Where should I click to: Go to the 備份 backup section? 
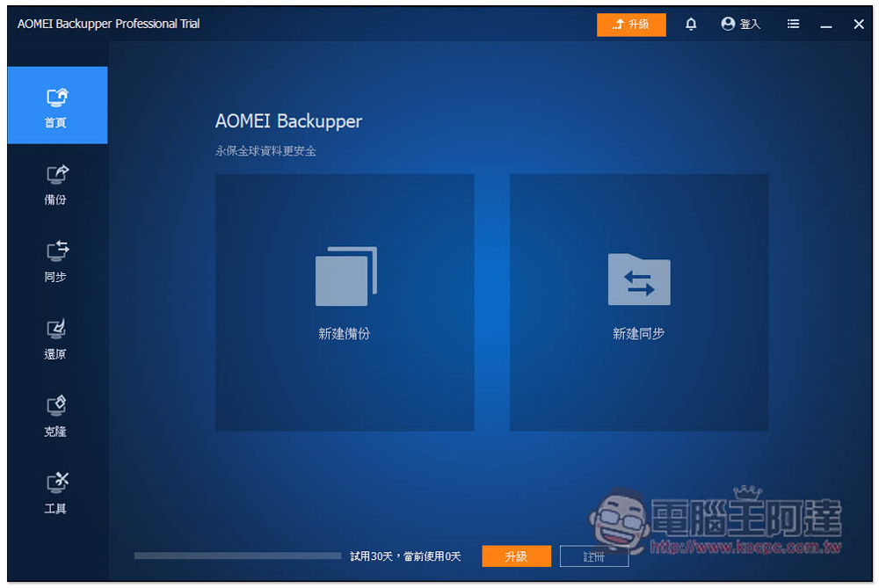tap(57, 185)
